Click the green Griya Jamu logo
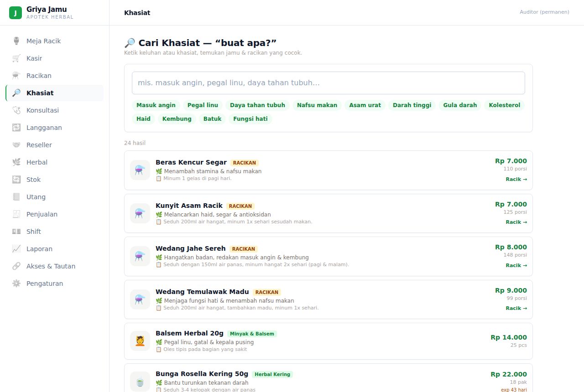This screenshot has width=584, height=392. [16, 13]
